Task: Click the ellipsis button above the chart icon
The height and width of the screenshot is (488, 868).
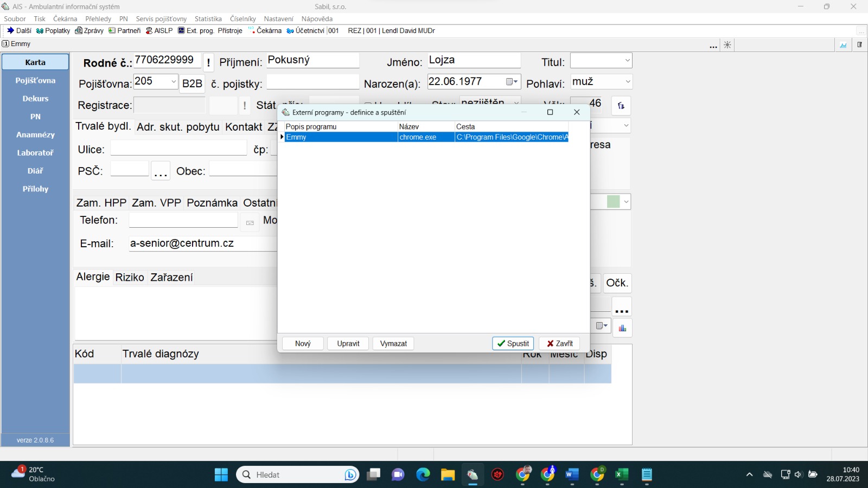Action: click(622, 307)
